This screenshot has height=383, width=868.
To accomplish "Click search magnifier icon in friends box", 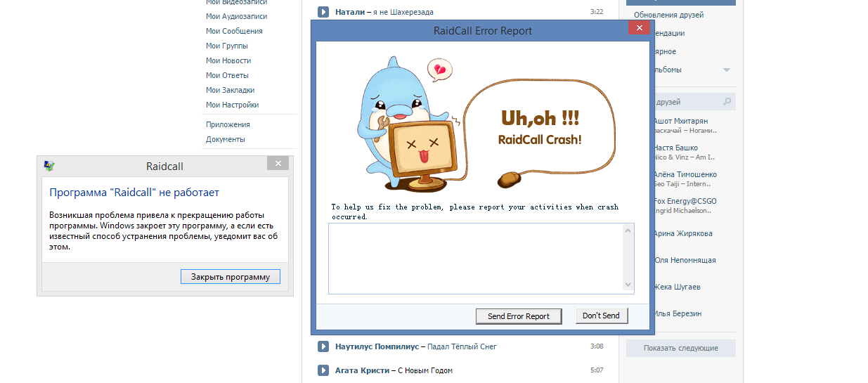I will (x=727, y=102).
